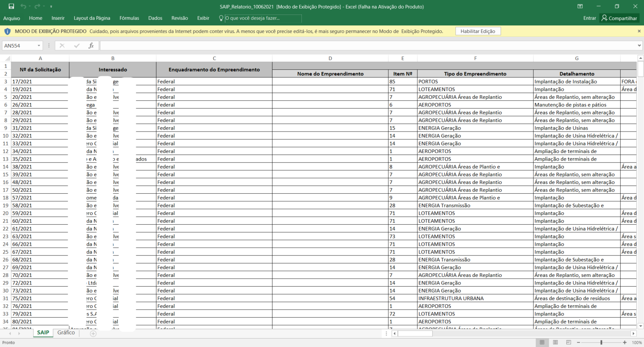Click the Entrar sign-in link
This screenshot has width=644, height=347.
[590, 18]
